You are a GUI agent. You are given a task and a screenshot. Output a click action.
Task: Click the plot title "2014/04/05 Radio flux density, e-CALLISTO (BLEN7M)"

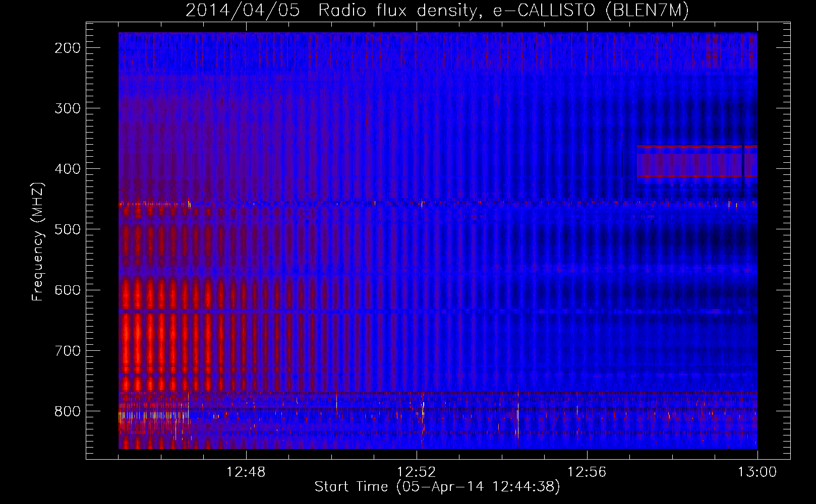click(x=437, y=11)
